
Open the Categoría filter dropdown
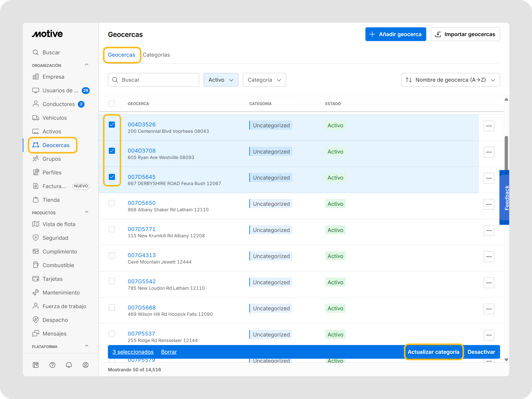click(264, 80)
